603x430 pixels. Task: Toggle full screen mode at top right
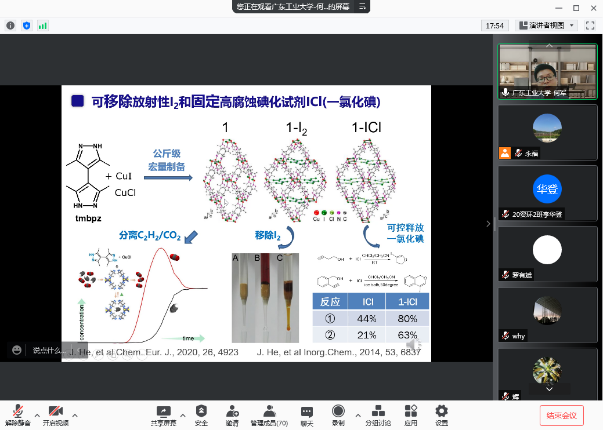[590, 25]
